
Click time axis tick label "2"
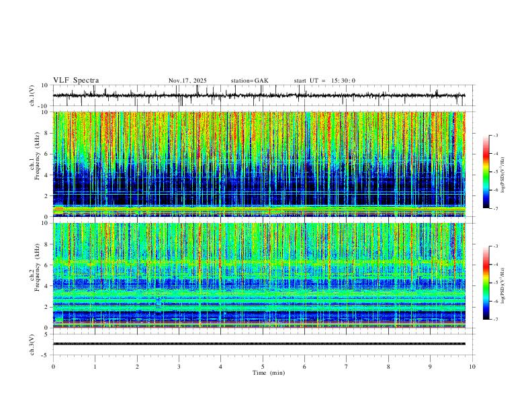[137, 367]
